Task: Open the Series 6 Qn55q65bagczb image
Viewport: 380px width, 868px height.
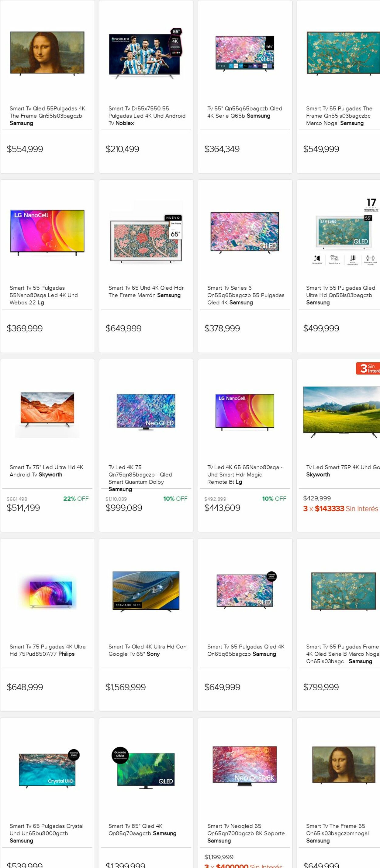Action: pos(245,233)
